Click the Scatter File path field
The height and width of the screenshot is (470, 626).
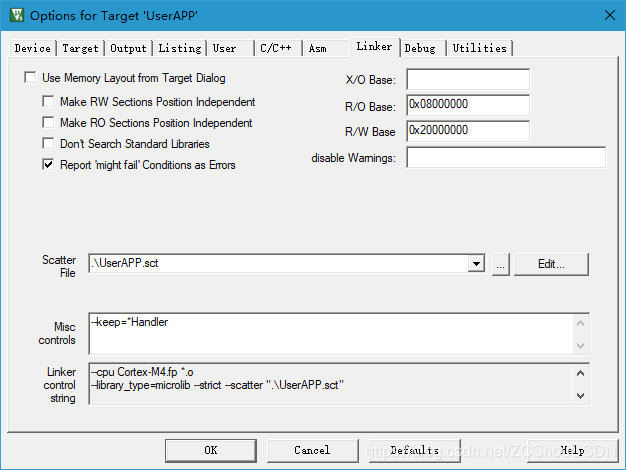coord(278,264)
